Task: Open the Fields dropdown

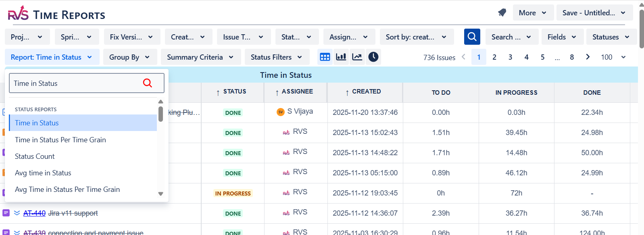Action: [562, 37]
